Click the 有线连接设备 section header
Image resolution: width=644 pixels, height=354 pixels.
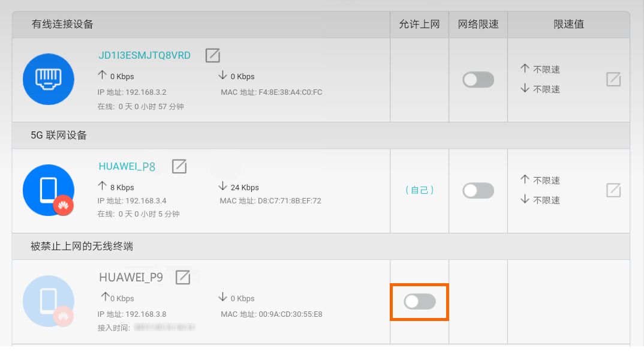62,24
